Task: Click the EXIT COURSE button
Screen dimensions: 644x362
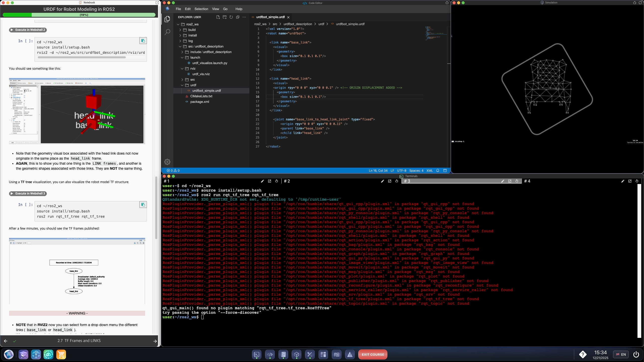Action: point(373,354)
